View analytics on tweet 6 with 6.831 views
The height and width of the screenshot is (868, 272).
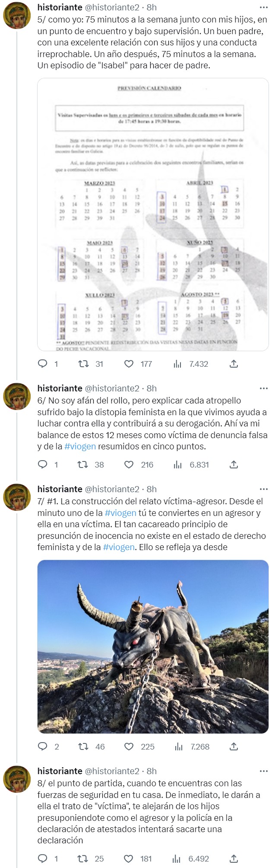177,465
